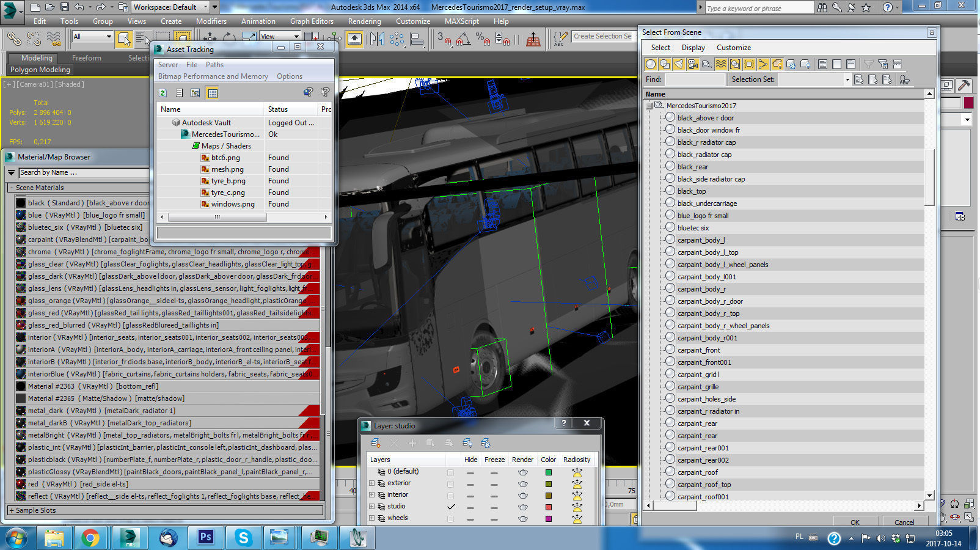The width and height of the screenshot is (980, 550).
Task: Click the Status column header in Asset Tracking
Action: click(x=291, y=109)
